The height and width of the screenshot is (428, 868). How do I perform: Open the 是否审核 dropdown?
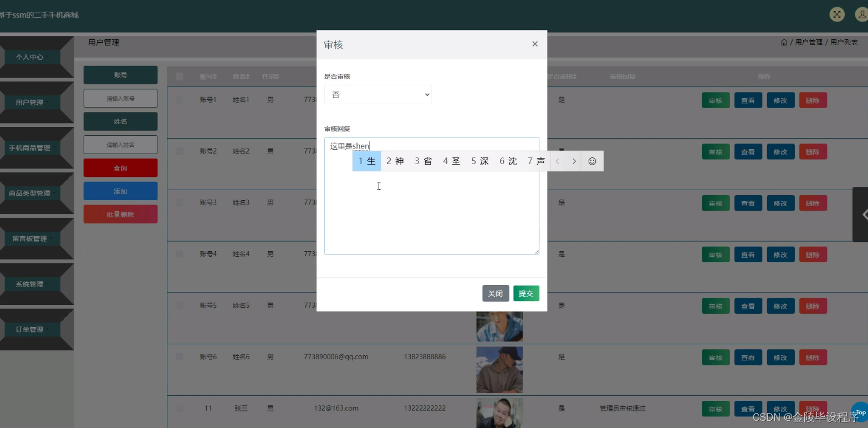(377, 94)
